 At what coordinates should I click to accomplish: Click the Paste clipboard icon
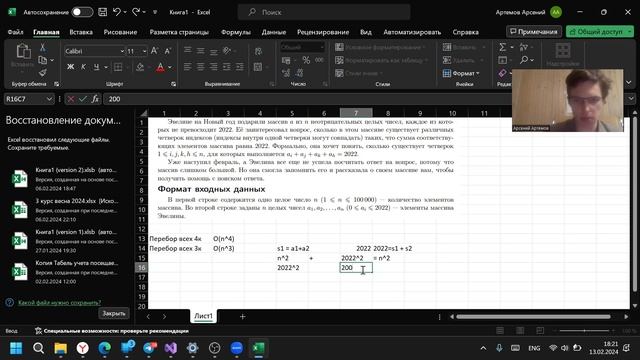click(x=23, y=52)
